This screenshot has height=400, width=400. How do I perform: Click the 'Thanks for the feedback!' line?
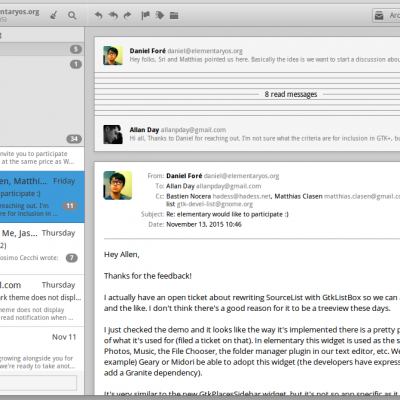(x=148, y=276)
